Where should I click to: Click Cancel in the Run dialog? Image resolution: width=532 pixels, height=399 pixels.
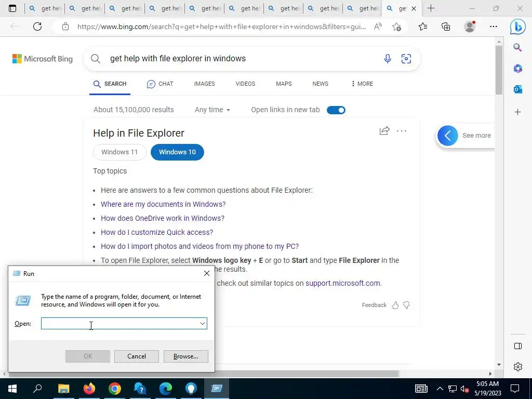[137, 356]
